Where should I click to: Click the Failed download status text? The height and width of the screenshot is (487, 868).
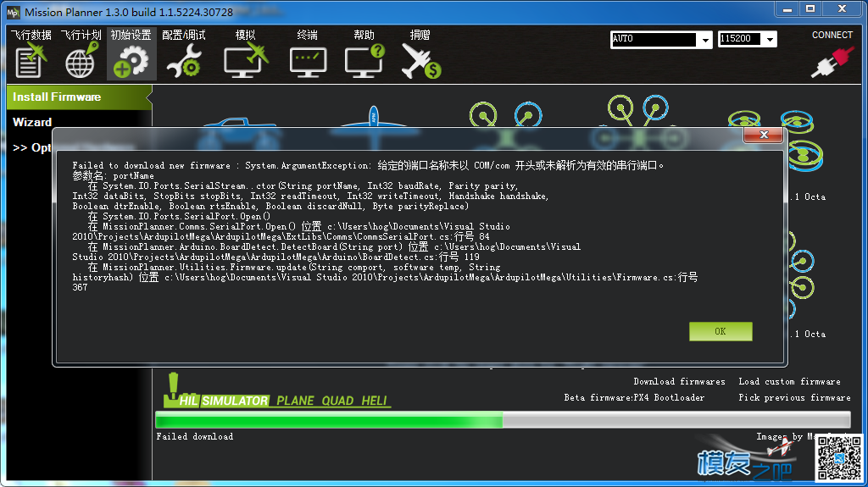point(194,436)
